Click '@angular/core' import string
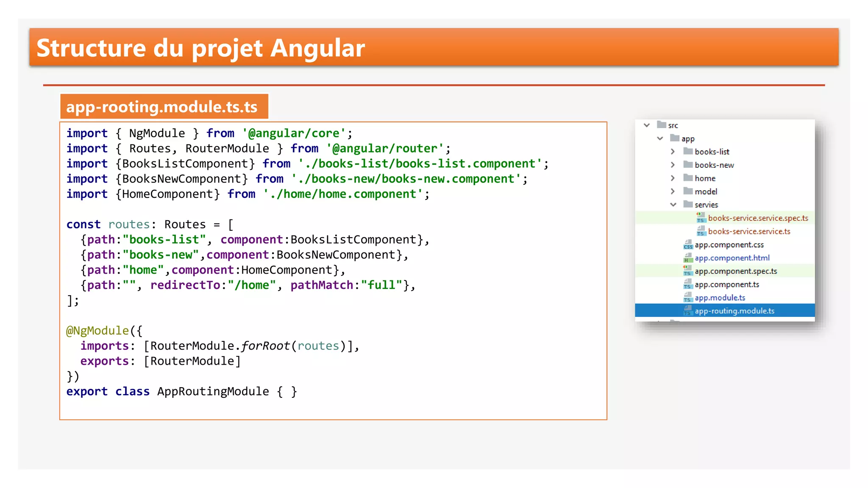The width and height of the screenshot is (868, 488). [294, 133]
